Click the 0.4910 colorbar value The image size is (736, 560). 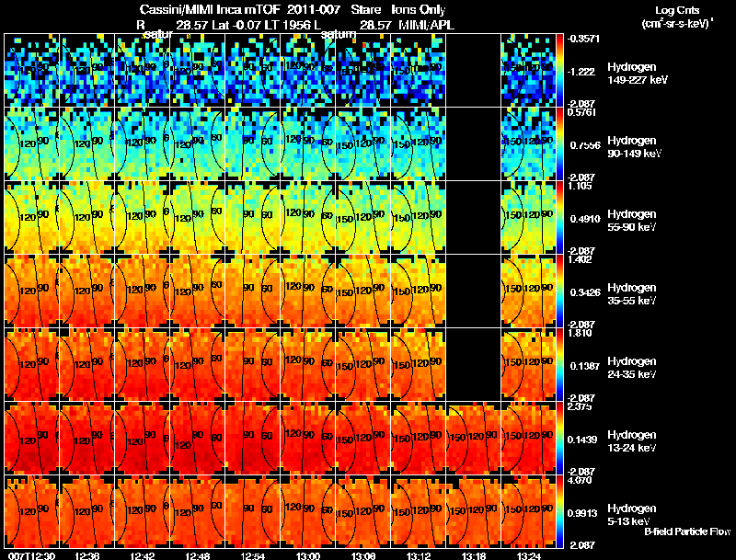pos(585,219)
